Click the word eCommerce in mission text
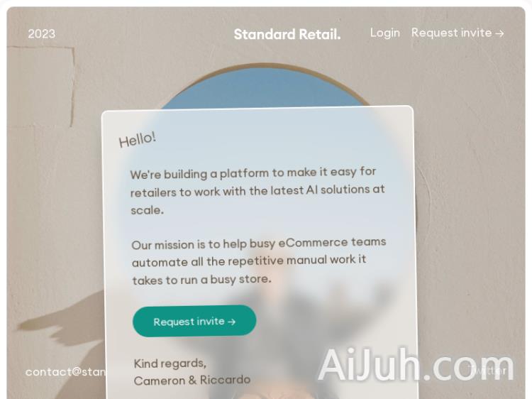532x399 pixels. (313, 243)
